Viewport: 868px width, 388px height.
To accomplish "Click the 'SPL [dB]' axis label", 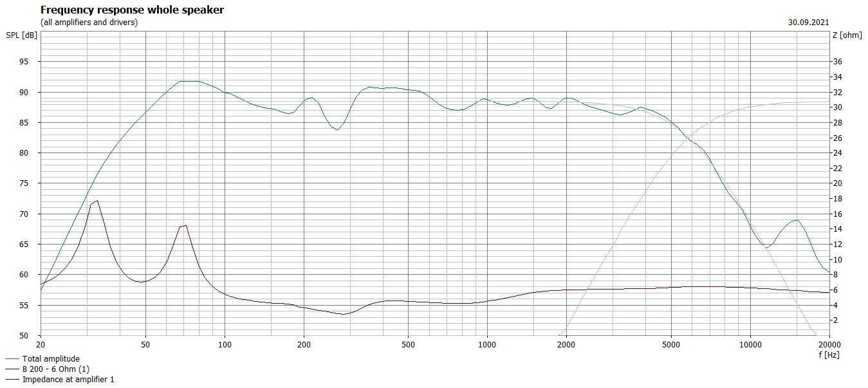I will [22, 35].
